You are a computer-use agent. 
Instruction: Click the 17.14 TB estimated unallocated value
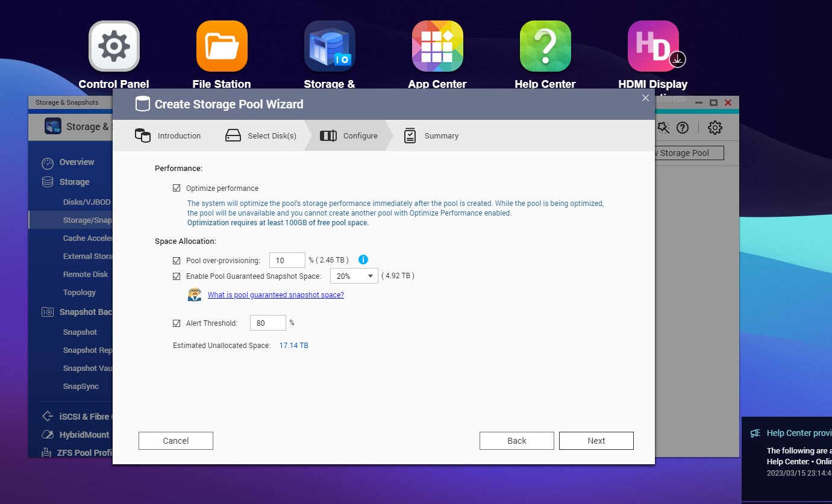(294, 346)
